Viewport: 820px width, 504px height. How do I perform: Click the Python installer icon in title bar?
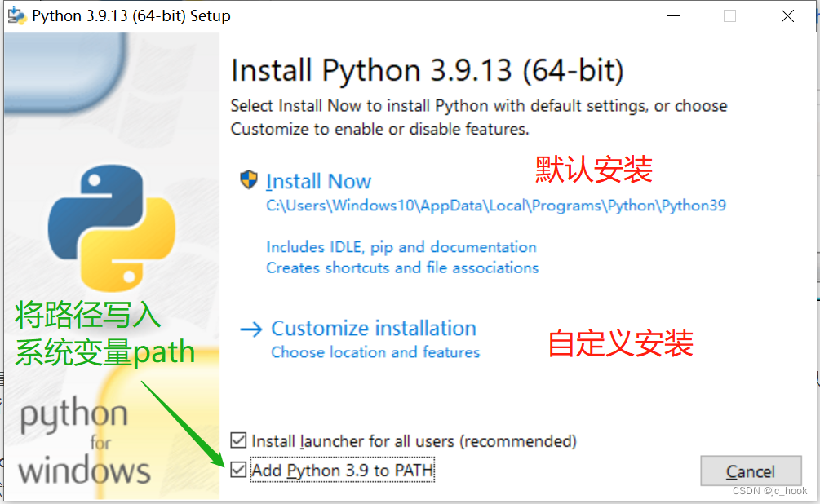click(x=17, y=15)
